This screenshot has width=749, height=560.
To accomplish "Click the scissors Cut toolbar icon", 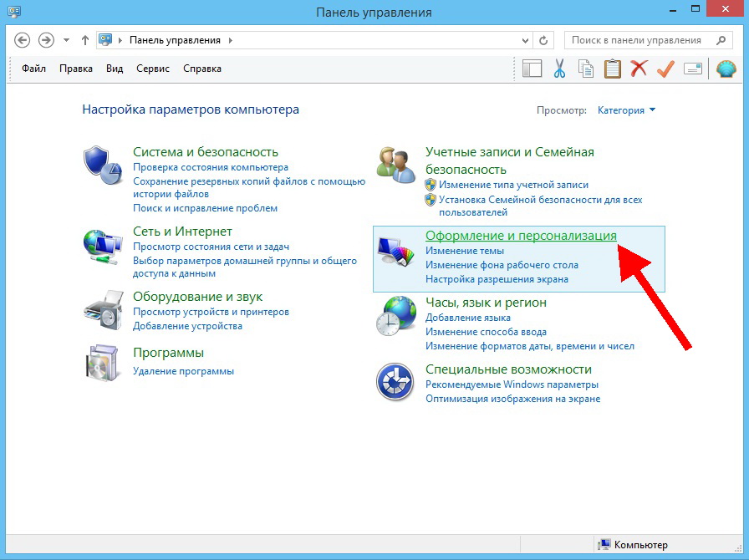I will 559,69.
